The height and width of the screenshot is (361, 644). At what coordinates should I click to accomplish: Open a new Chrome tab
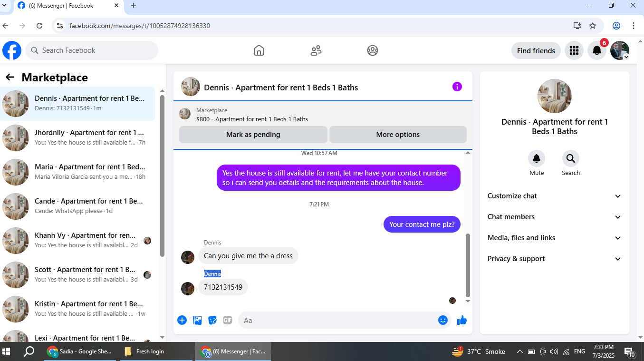pyautogui.click(x=134, y=6)
